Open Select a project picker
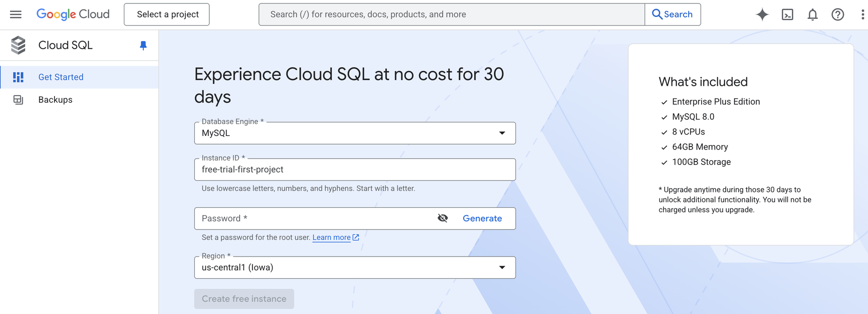Screen dimensions: 868x314 tap(167, 14)
